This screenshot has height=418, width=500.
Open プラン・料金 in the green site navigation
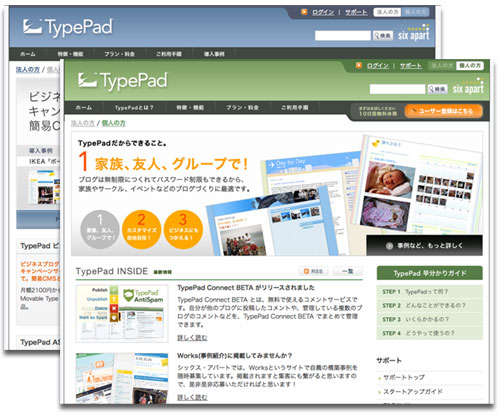click(x=242, y=108)
